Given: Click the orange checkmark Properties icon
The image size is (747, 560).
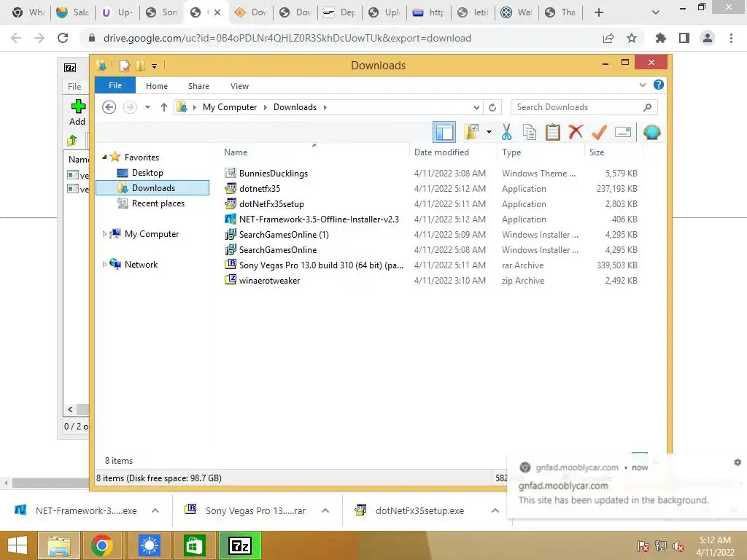Looking at the screenshot, I should click(x=599, y=132).
